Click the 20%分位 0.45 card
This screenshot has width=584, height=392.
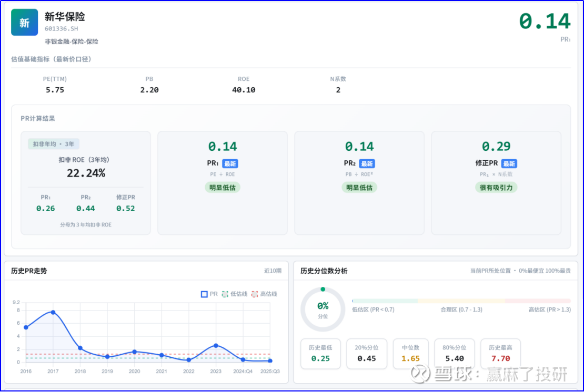[367, 353]
